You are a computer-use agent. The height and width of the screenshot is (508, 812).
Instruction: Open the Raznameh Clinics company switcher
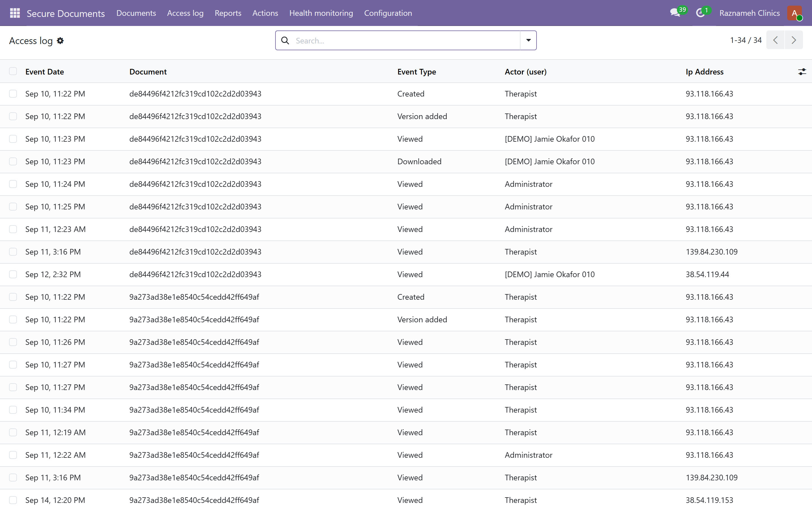click(749, 13)
